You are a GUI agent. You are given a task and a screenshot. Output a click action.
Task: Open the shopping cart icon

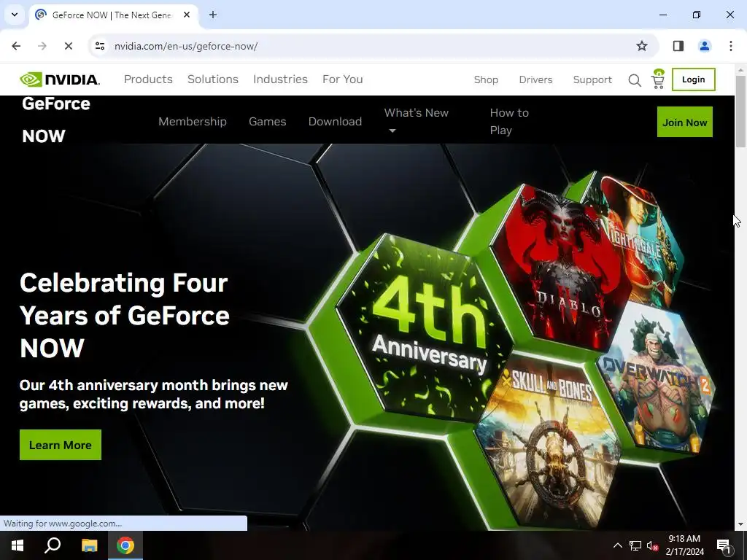658,79
